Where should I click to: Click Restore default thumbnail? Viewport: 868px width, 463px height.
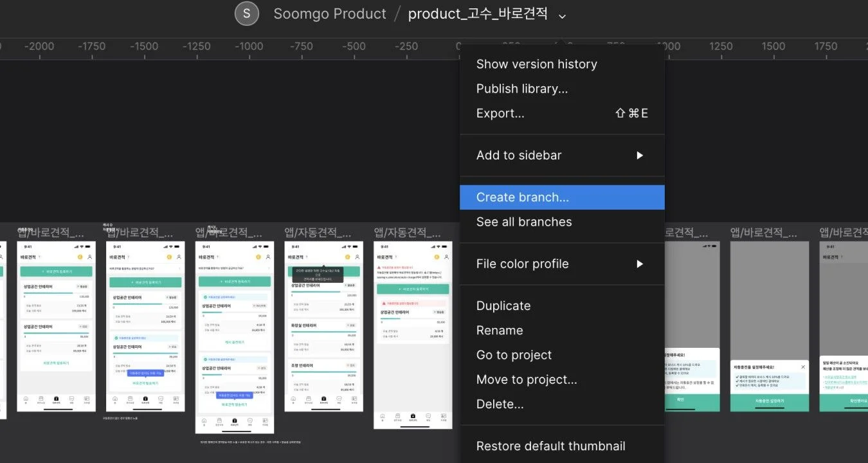coord(550,446)
